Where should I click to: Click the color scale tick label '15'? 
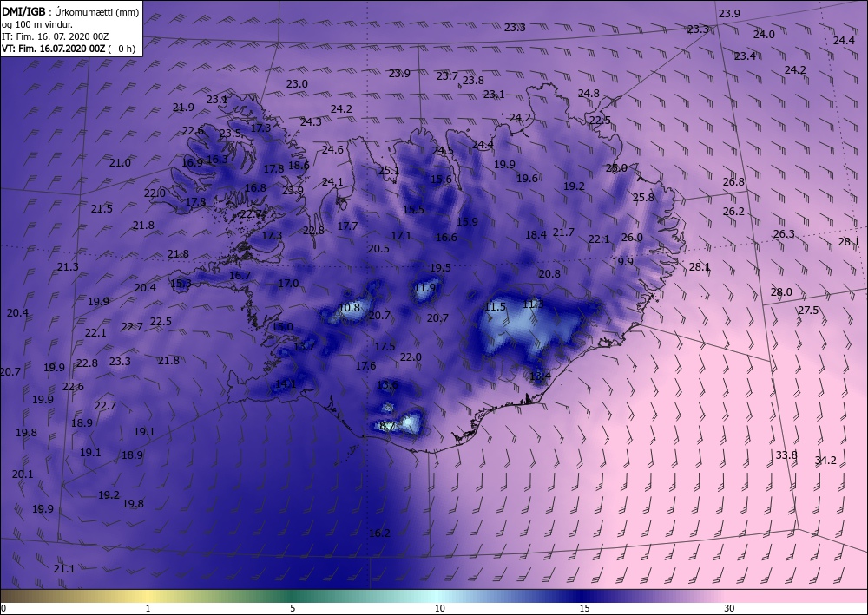[x=584, y=608]
